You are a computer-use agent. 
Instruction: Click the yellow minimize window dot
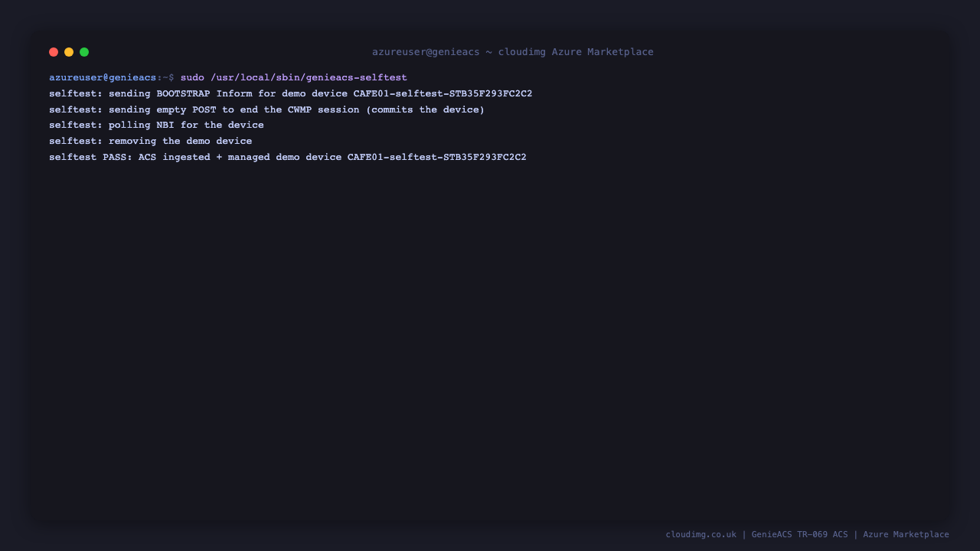[69, 52]
